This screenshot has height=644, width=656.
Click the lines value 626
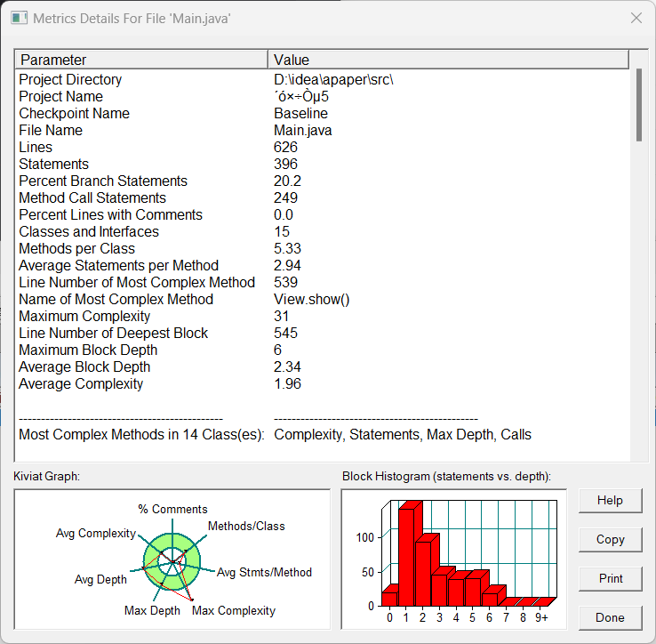point(285,147)
